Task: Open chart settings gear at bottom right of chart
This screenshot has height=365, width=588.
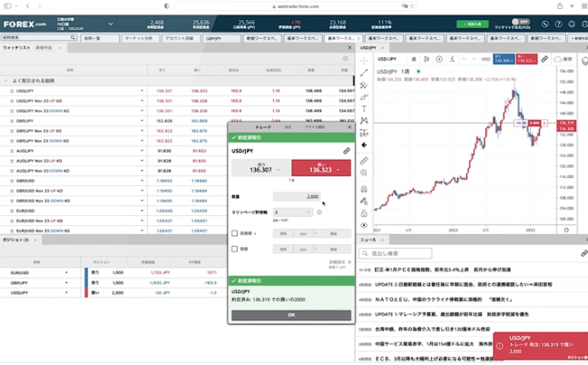Action: click(566, 230)
